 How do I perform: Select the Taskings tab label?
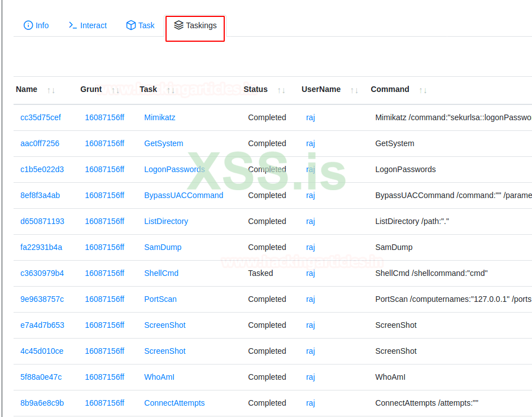(x=201, y=25)
